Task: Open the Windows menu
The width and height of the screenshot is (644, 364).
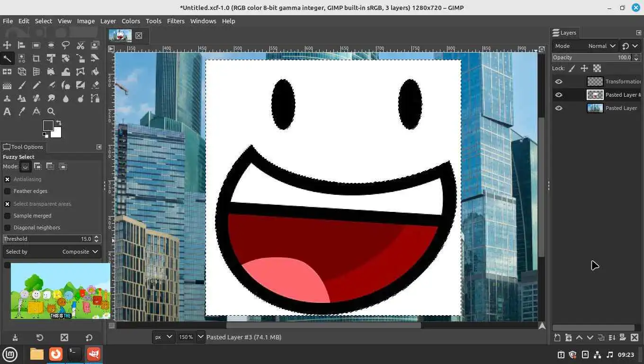Action: click(x=203, y=21)
